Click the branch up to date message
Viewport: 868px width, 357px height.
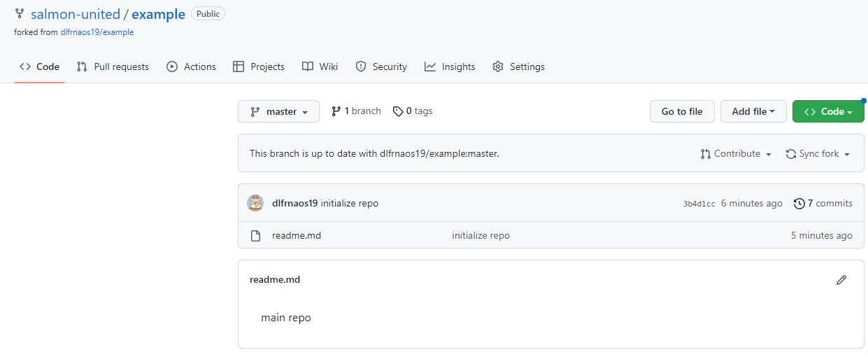pyautogui.click(x=375, y=153)
